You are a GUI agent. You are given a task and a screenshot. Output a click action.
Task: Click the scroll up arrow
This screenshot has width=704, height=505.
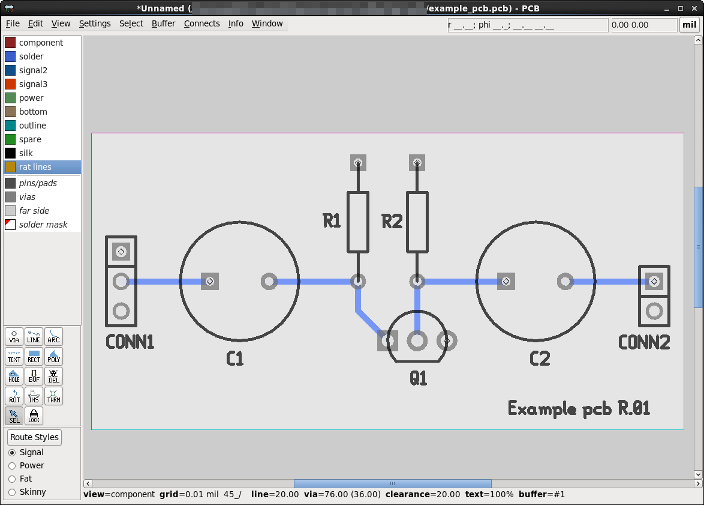(698, 40)
